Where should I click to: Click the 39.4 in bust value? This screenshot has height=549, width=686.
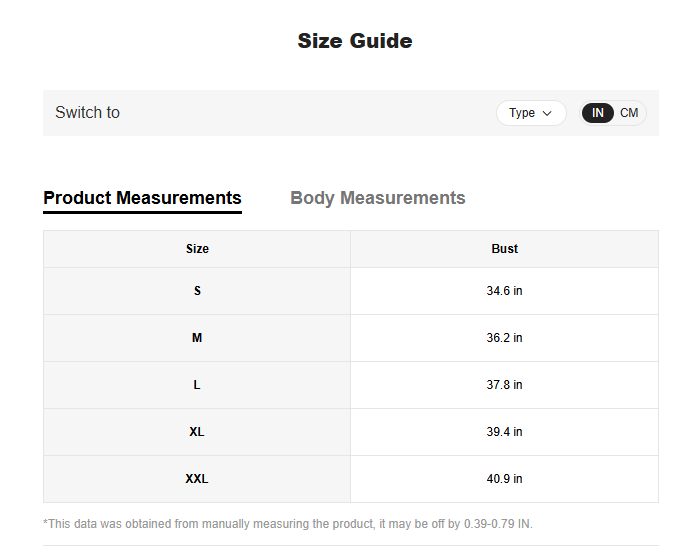504,432
